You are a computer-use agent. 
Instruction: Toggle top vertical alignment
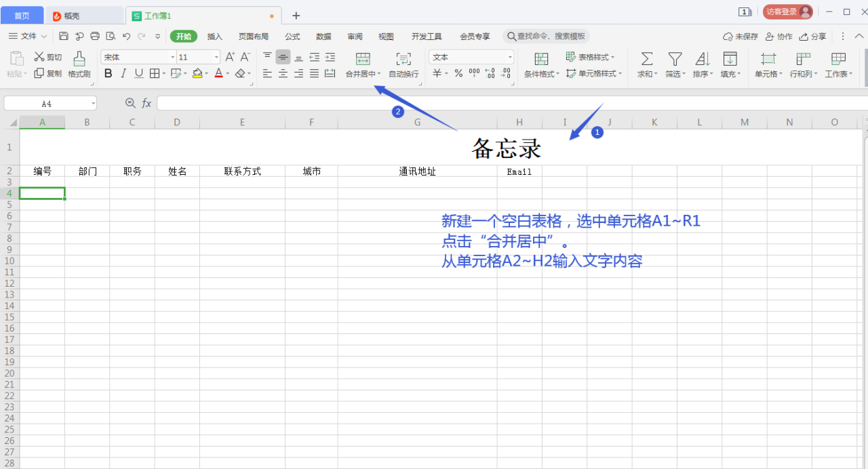click(x=267, y=57)
